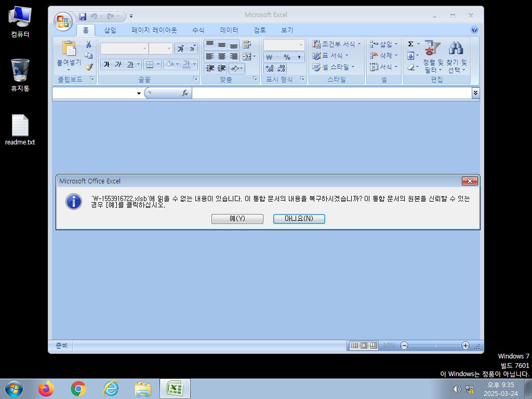Click the 붙여넣기 (Paste) clipboard icon

click(x=69, y=48)
